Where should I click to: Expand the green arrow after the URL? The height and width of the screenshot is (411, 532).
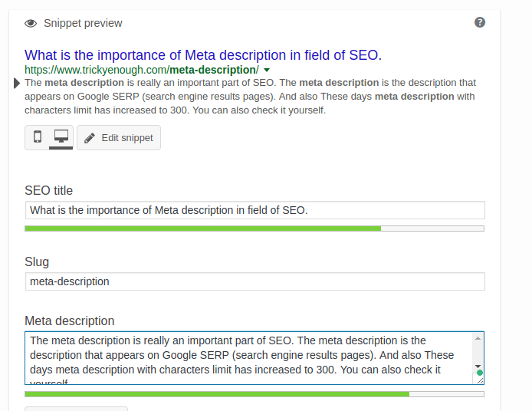pyautogui.click(x=267, y=70)
